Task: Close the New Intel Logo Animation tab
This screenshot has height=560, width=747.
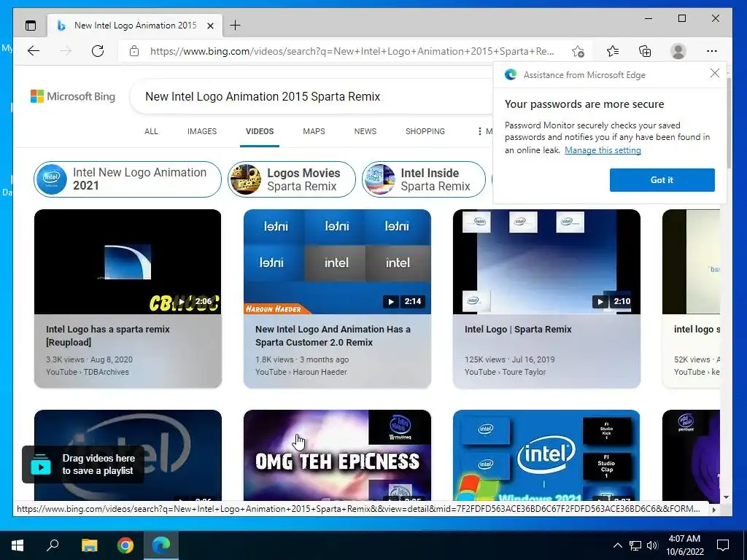Action: (211, 26)
